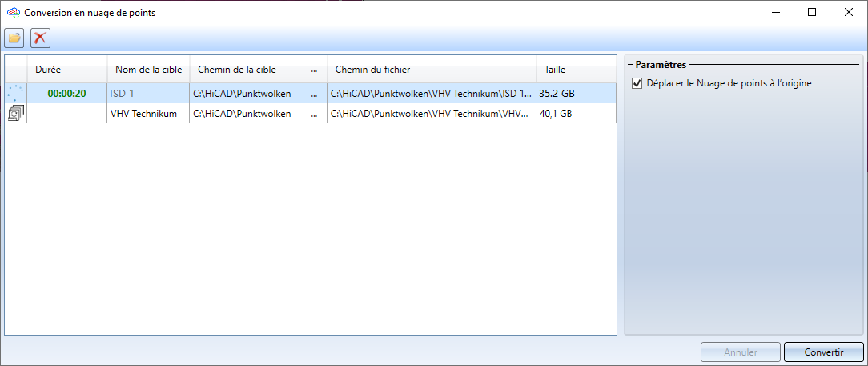Screen dimensions: 868x366
Task: Click the spinning progress icon for ISD 1
Action: [x=16, y=94]
